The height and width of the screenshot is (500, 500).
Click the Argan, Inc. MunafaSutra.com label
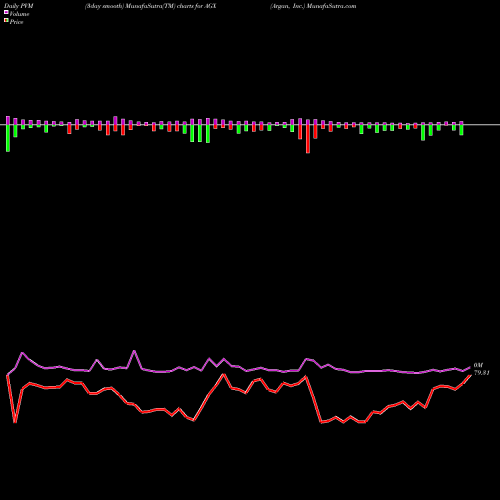pyautogui.click(x=313, y=6)
